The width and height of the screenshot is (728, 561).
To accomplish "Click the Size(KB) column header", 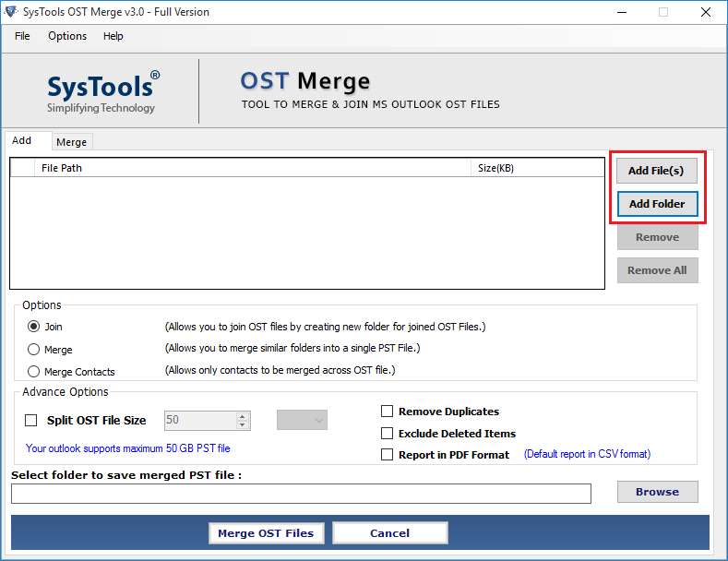I will point(538,168).
